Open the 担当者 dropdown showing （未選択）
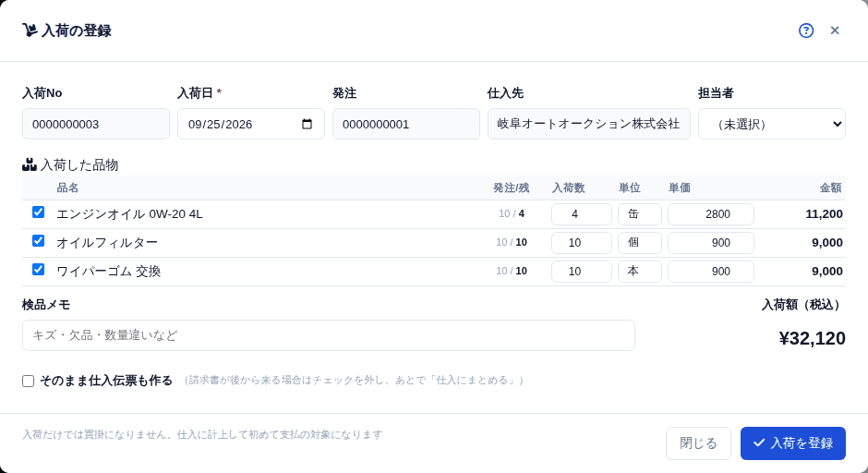Image resolution: width=868 pixels, height=473 pixels. click(772, 124)
